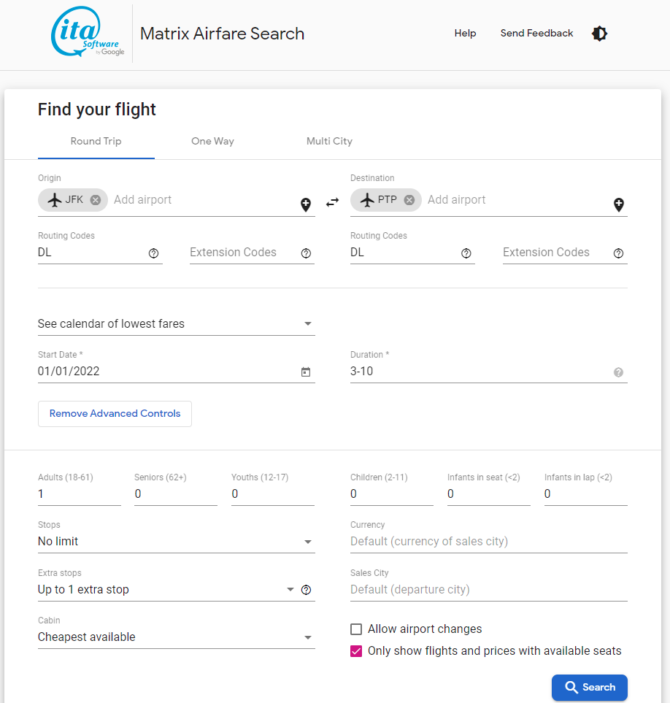Uncheck Only show flights with available seats
Viewport: 670px width, 703px height.
[x=356, y=651]
